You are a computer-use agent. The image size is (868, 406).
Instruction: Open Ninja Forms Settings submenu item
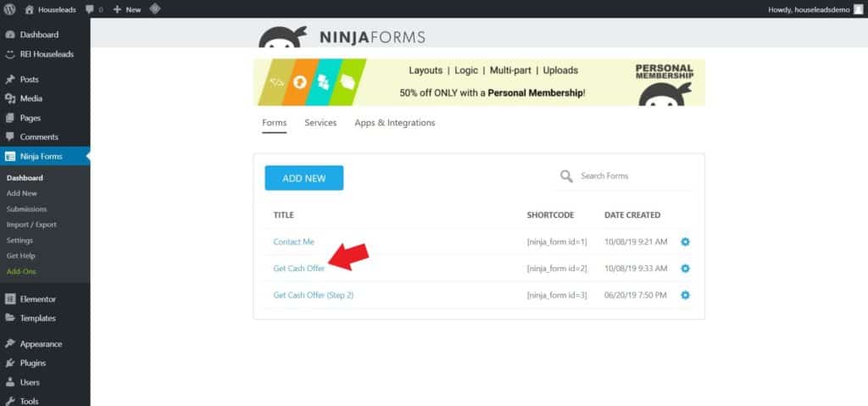20,241
